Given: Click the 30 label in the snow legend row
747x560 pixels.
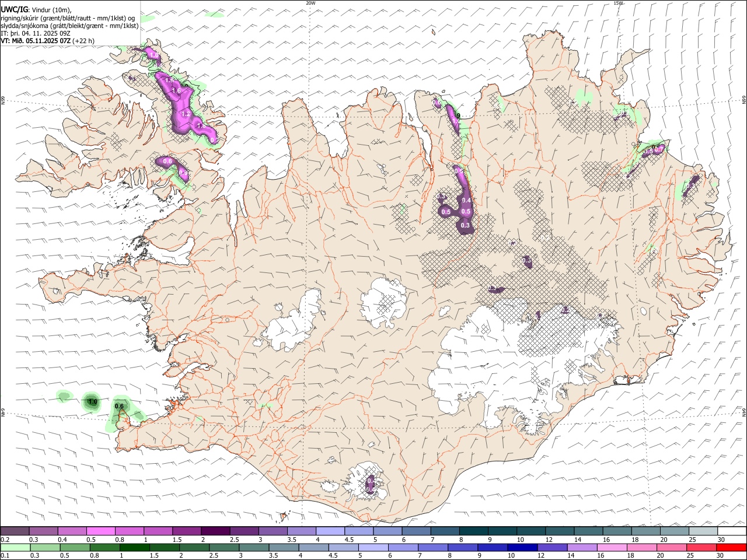Looking at the screenshot, I should pos(721,540).
